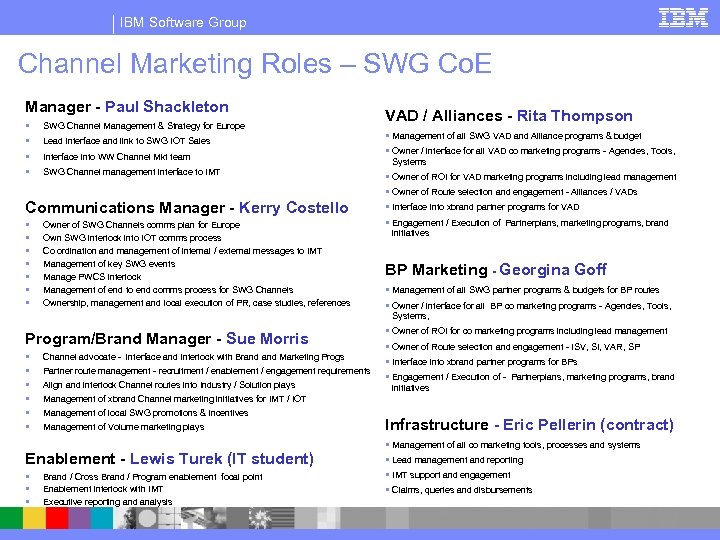Image resolution: width=720 pixels, height=540 pixels.
Task: Click the 'VAD / Alliances' heading
Action: pos(444,116)
